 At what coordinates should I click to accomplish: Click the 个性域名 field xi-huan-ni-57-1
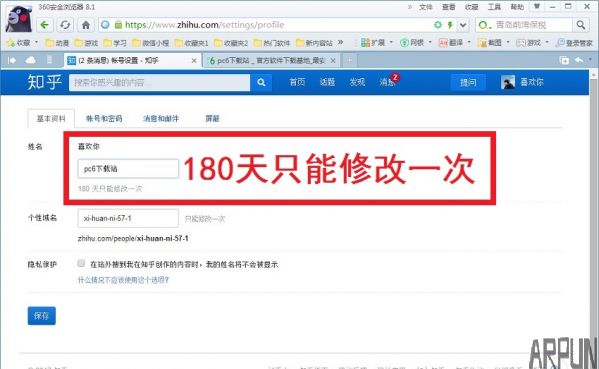click(128, 218)
